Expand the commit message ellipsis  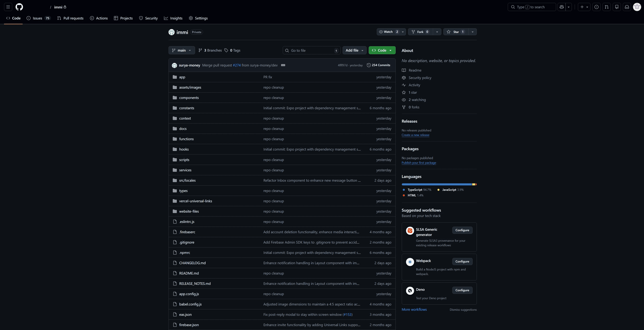point(283,65)
